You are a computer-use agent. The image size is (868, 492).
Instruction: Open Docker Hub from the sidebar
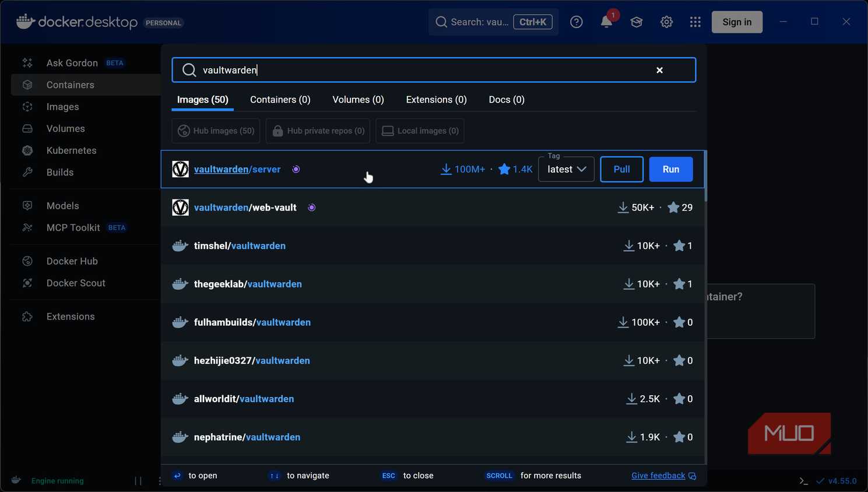click(x=85, y=261)
